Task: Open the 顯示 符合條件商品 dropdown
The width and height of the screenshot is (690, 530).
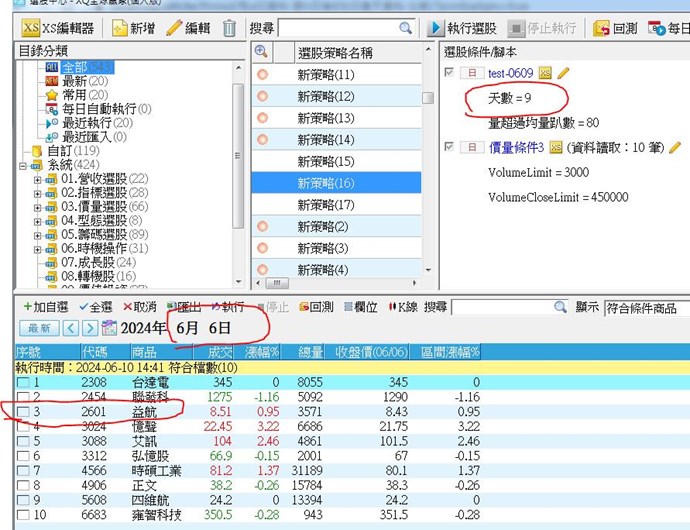Action: coord(645,307)
